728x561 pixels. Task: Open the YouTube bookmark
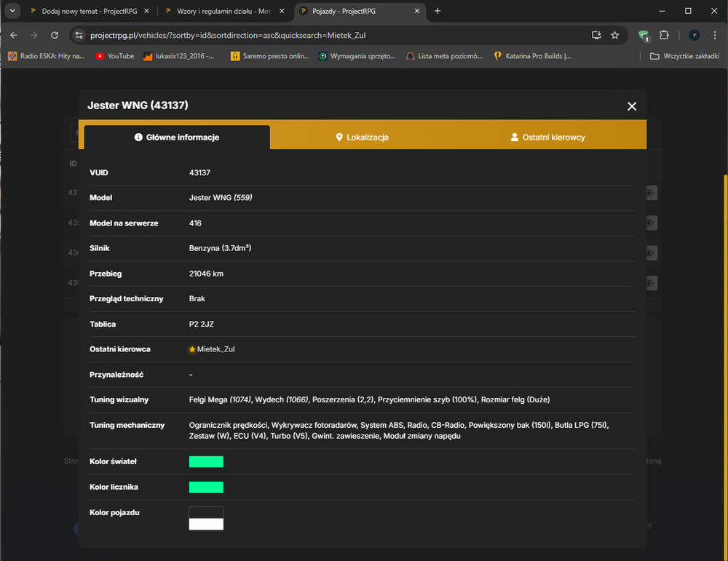[x=115, y=56]
